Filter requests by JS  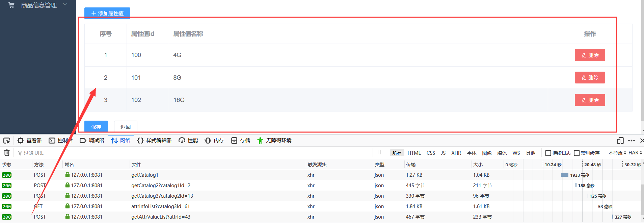pyautogui.click(x=443, y=153)
